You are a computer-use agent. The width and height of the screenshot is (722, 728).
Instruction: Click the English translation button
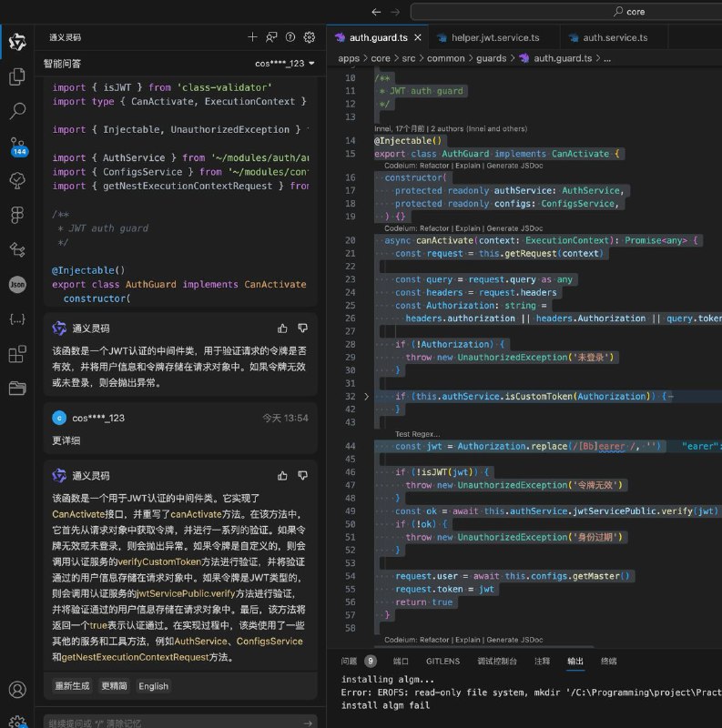click(153, 686)
